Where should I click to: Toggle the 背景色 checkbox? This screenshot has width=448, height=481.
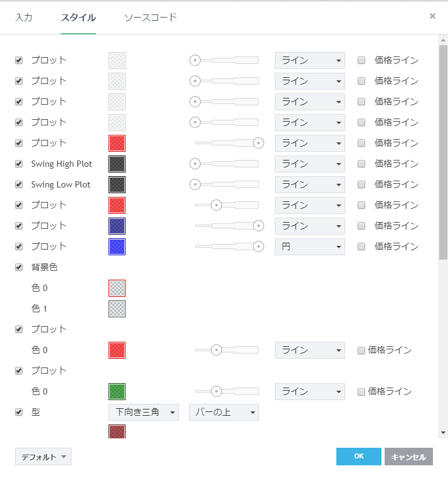(19, 267)
